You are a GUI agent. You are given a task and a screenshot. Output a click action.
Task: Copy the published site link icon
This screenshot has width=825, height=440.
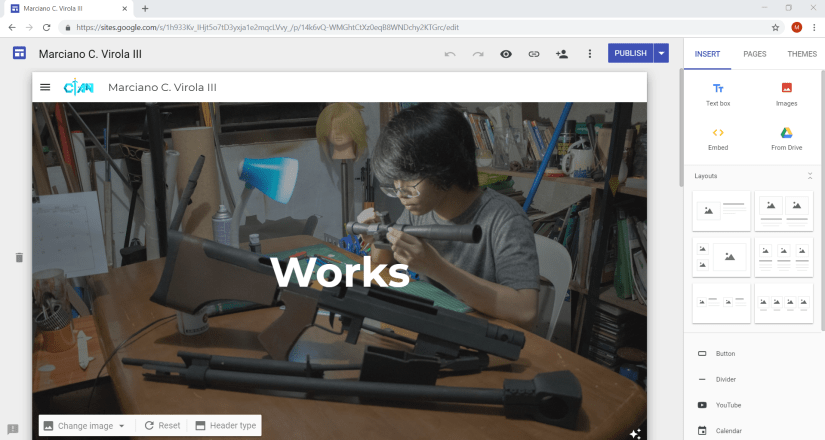(x=534, y=54)
